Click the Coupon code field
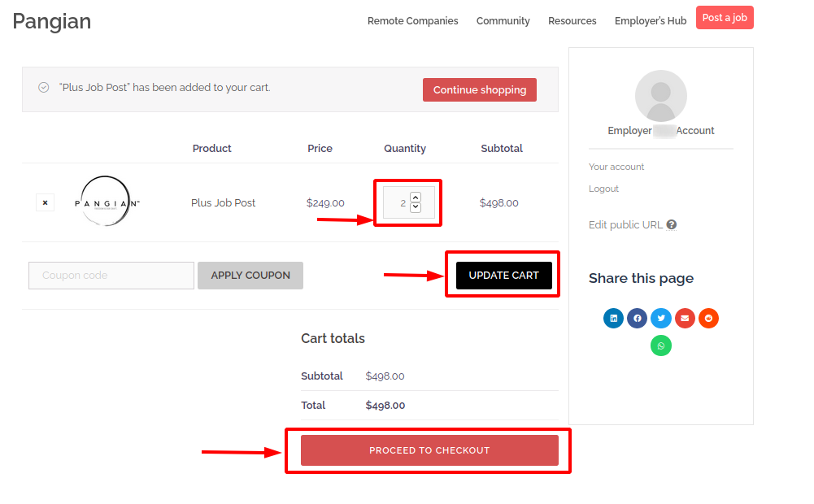This screenshot has height=504, width=814. 111,275
